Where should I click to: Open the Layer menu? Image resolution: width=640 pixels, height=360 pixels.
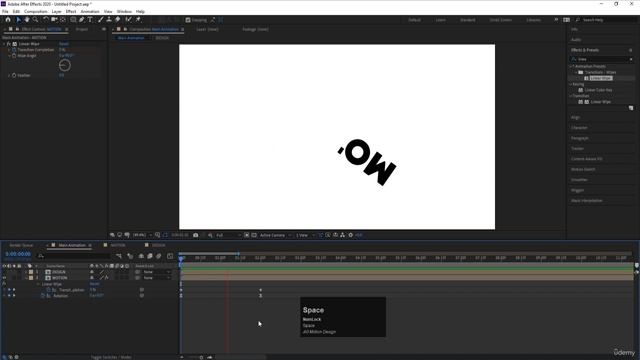(x=56, y=11)
